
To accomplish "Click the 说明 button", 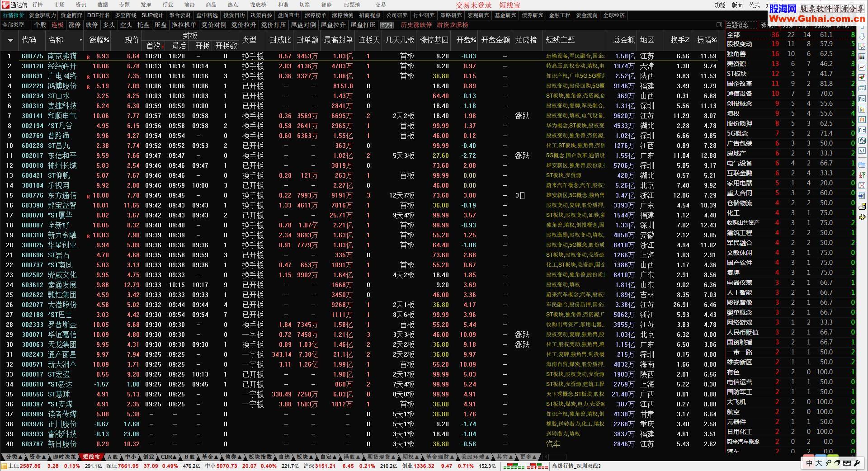I will (x=387, y=25).
